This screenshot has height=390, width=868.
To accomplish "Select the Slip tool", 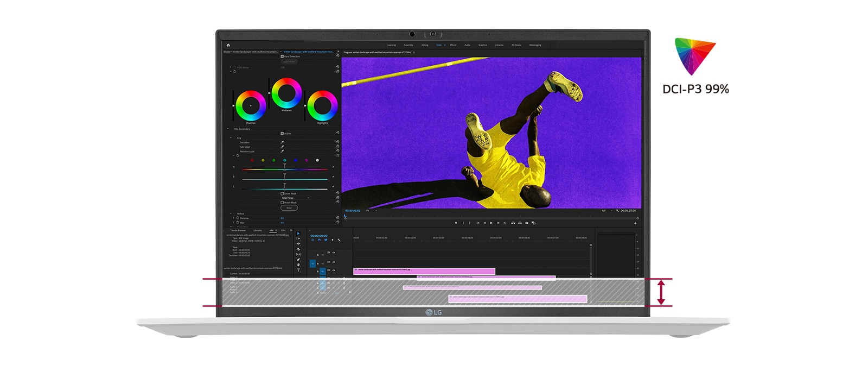I will click(298, 254).
